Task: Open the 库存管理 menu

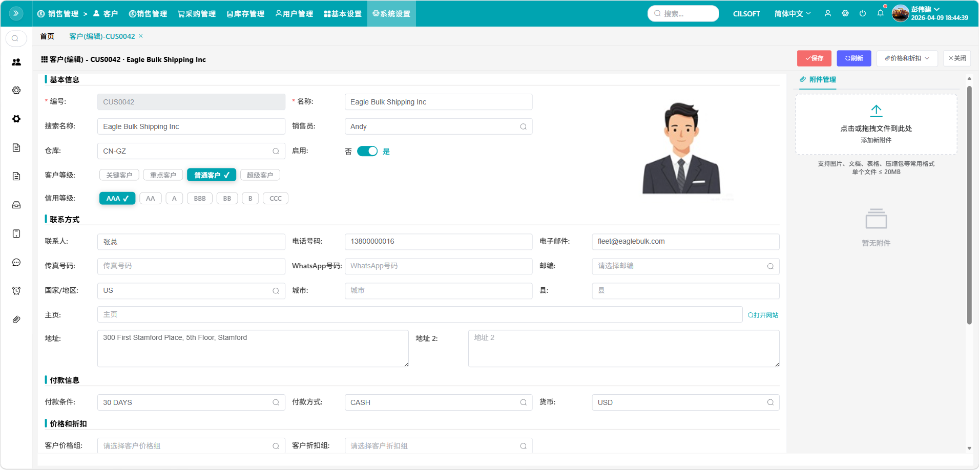Action: coord(245,14)
